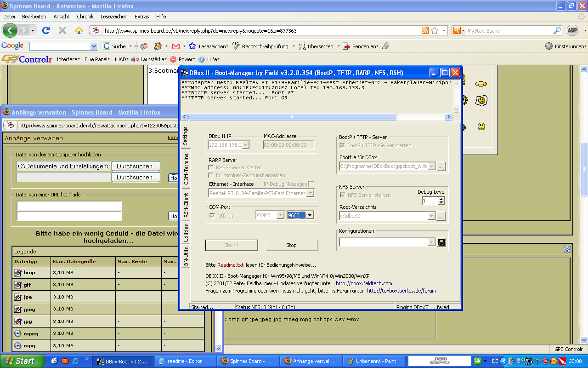Screen dimensions: 588x368
Task: Click the Adblock Plus ABP icon
Action: tap(572, 30)
